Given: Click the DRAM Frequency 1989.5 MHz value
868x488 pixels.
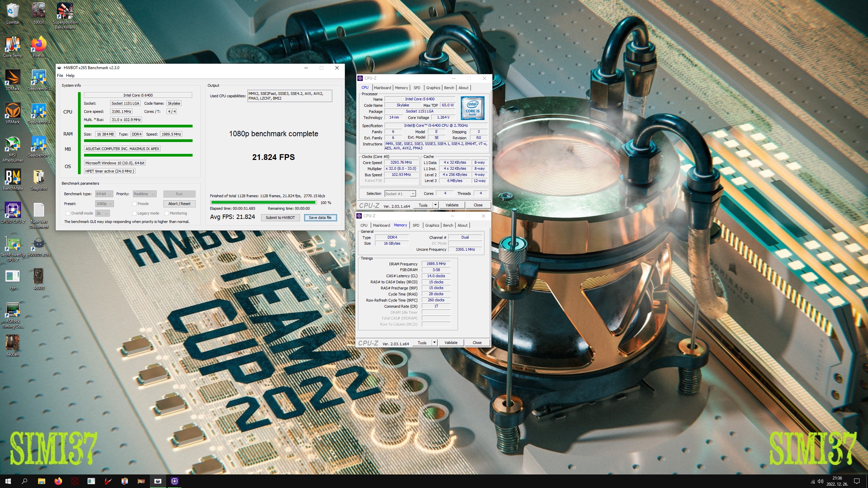Looking at the screenshot, I should pos(436,264).
